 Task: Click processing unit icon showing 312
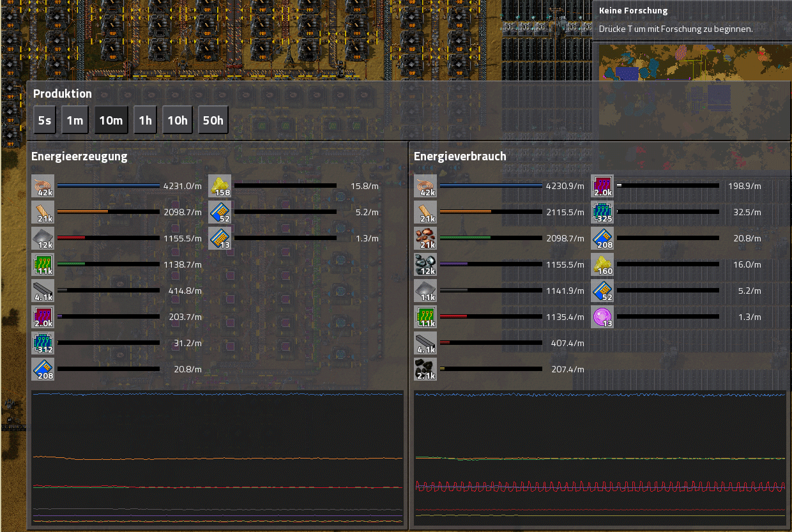(x=43, y=343)
